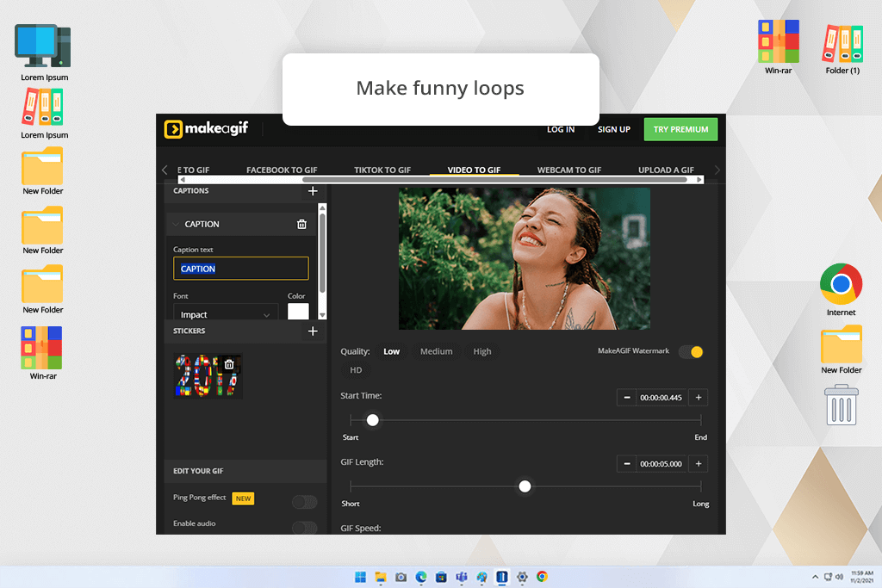Viewport: 882px width, 588px height.
Task: Click the video preview image
Action: coord(525,258)
